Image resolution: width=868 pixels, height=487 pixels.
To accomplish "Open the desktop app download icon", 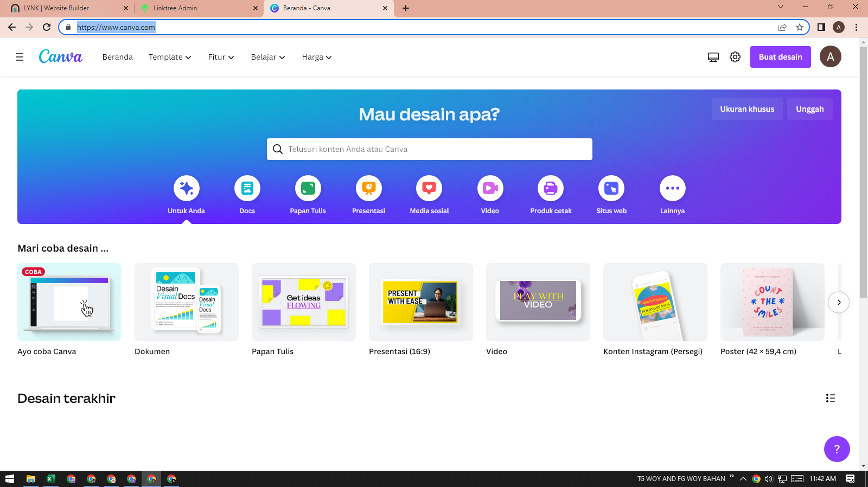I will (x=713, y=57).
